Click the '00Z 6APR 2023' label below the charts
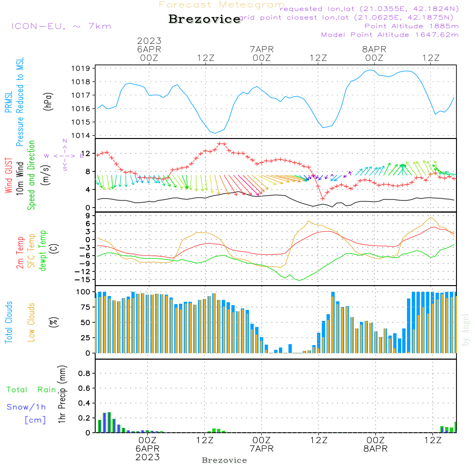The width and height of the screenshot is (476, 476). point(148,449)
